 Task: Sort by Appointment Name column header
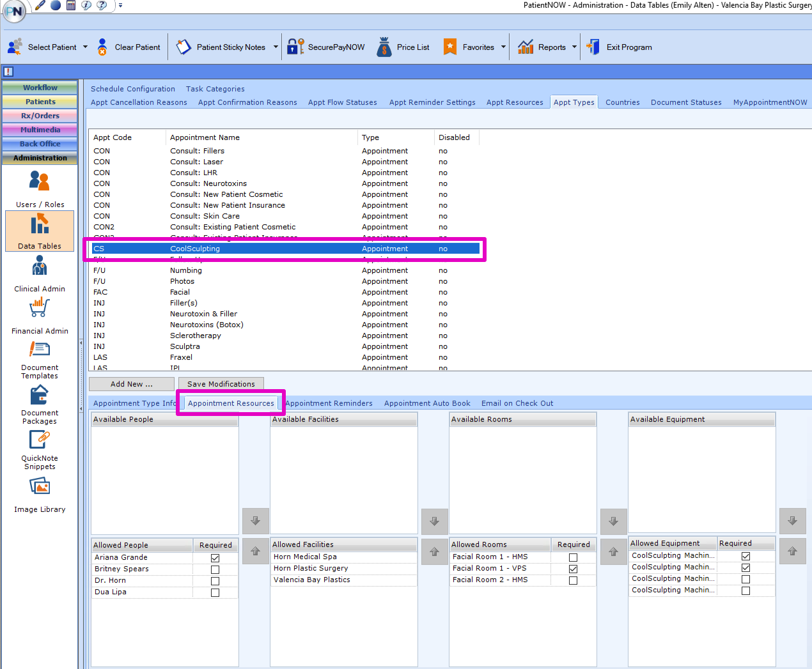tap(262, 137)
